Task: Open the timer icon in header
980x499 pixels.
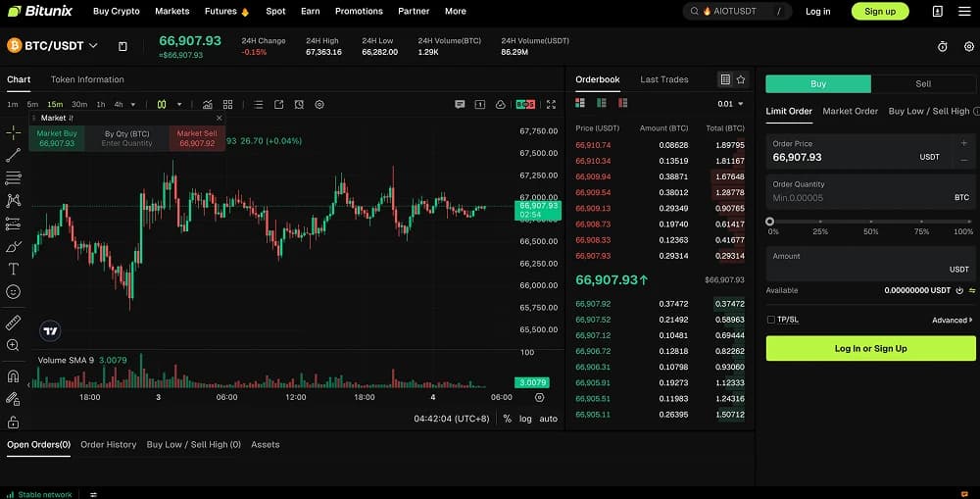Action: click(943, 46)
